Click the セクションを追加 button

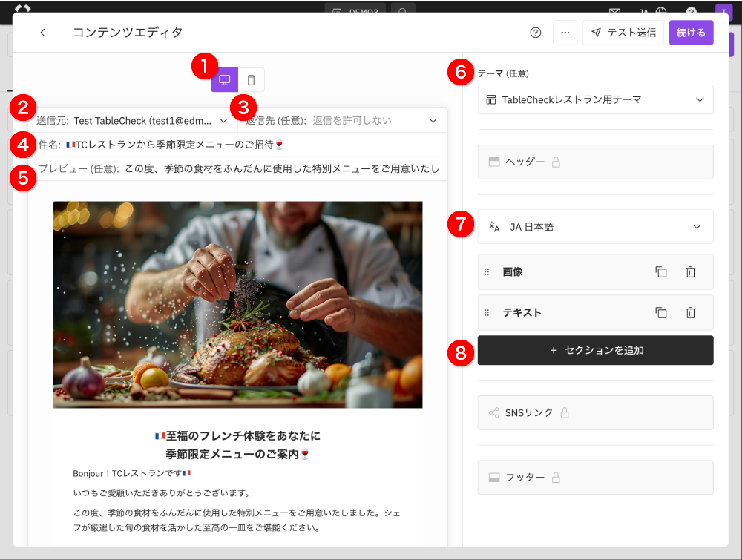(595, 351)
